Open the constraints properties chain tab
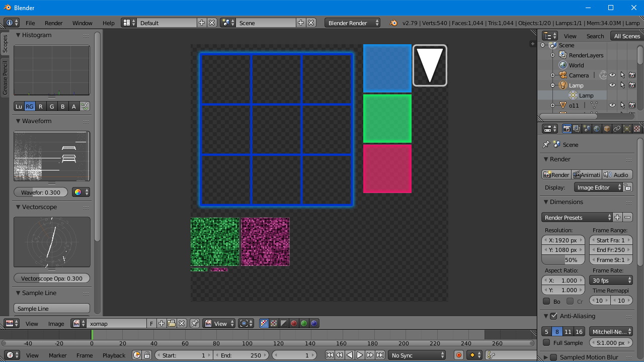Image resolution: width=644 pixels, height=362 pixels. pos(617,129)
